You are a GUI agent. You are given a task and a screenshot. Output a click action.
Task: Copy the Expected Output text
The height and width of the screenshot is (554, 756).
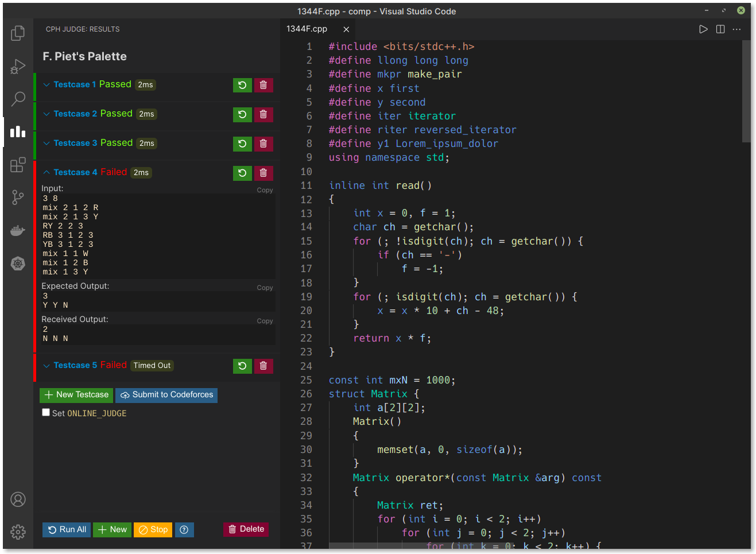pos(265,287)
